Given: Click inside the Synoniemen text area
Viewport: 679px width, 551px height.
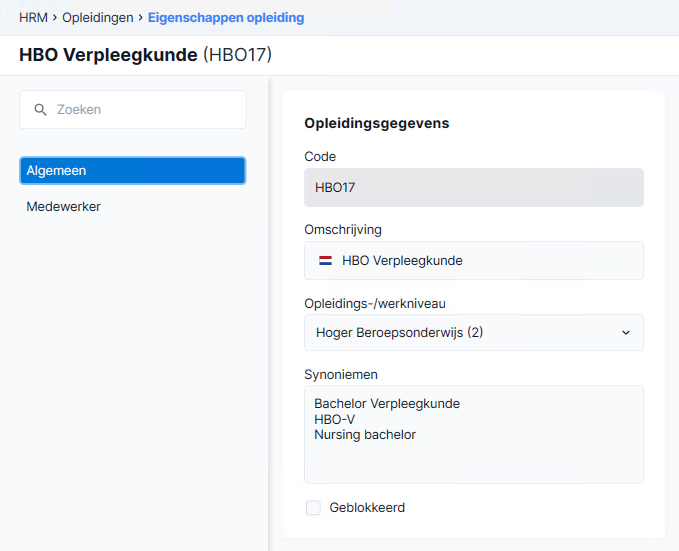Looking at the screenshot, I should (474, 434).
